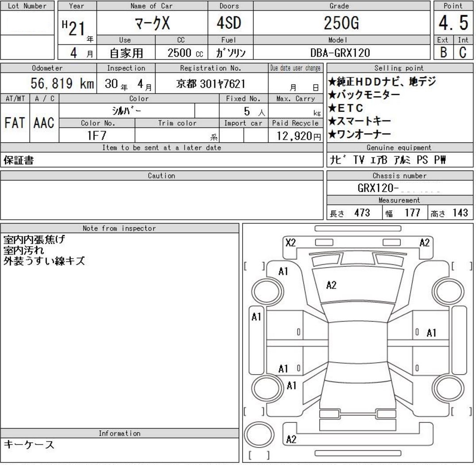Click selling point "★純正HDDナビ、地デジ"
The height and width of the screenshot is (465, 476).
pyautogui.click(x=382, y=81)
